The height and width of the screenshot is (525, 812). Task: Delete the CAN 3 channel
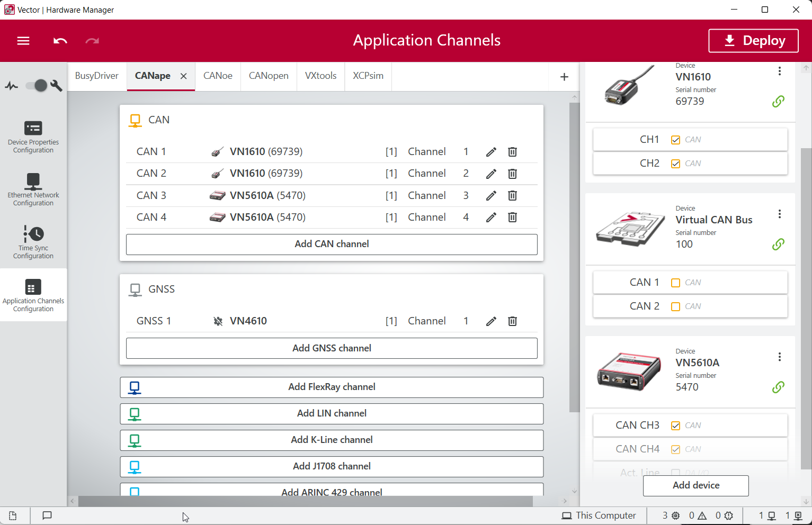512,196
